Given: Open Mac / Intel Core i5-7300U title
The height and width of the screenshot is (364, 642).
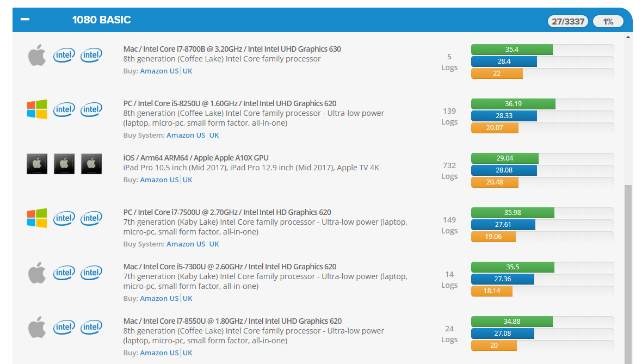Looking at the screenshot, I should 230,267.
